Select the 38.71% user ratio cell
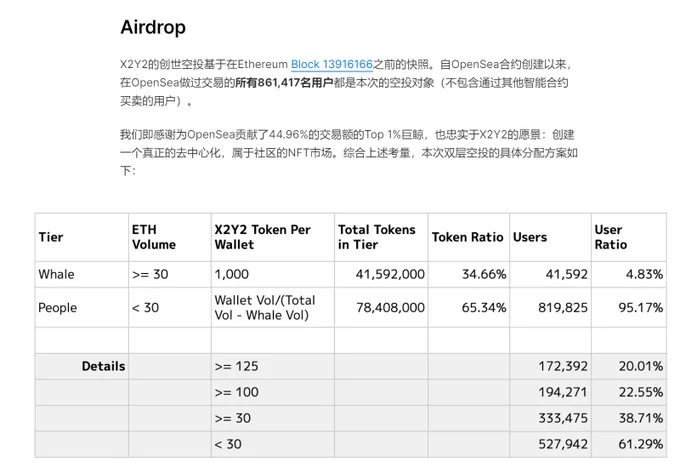This screenshot has width=680, height=467. pos(629,418)
